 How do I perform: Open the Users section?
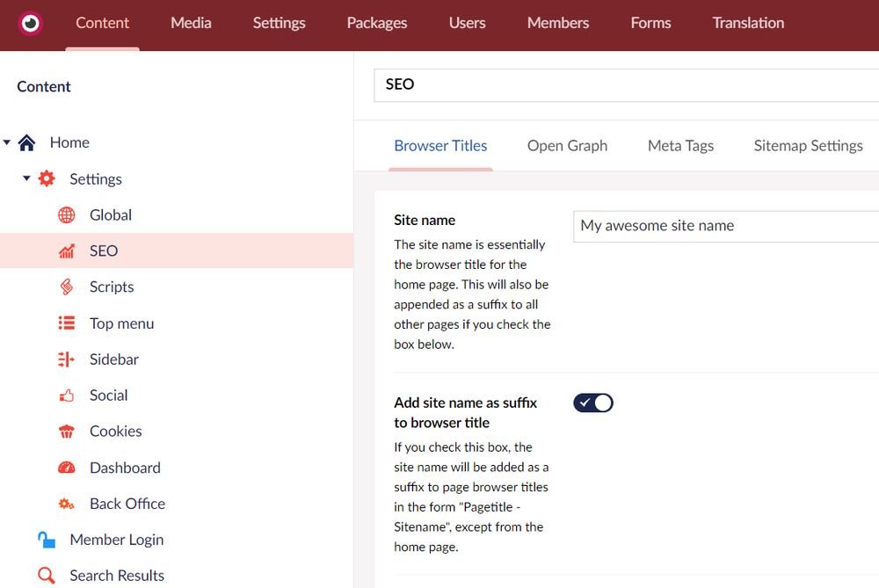click(467, 23)
